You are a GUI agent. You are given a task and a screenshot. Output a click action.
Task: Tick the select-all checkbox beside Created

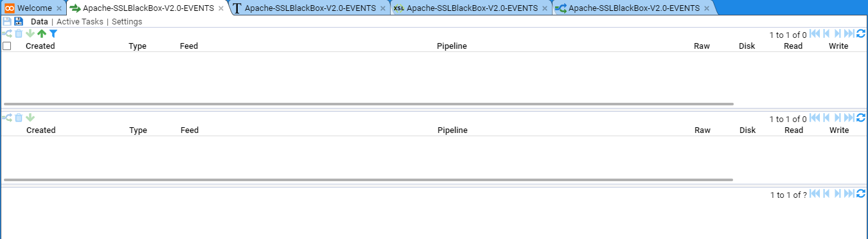[6, 46]
